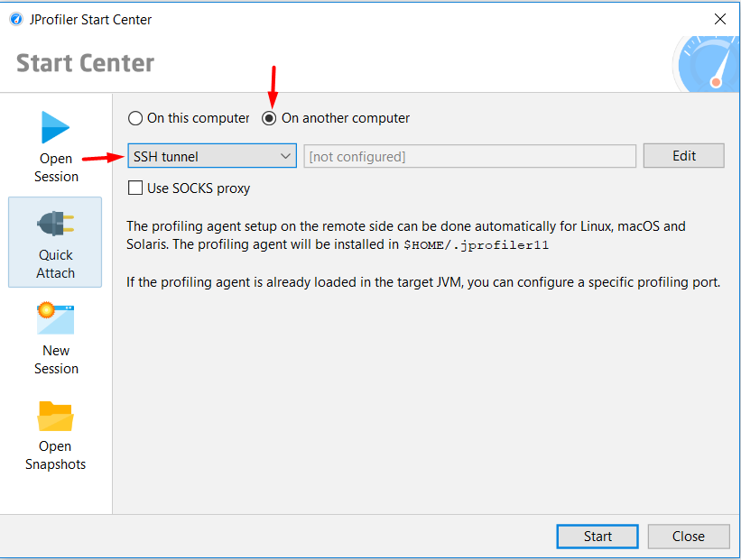The width and height of the screenshot is (741, 560).
Task: Close the JProfiler Start Center window with X
Action: [x=720, y=19]
